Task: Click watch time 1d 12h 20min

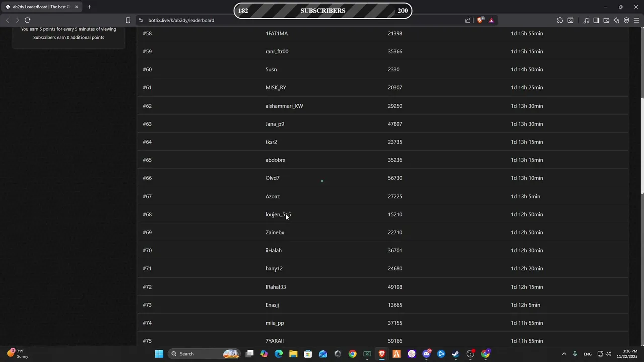Action: [x=527, y=268]
